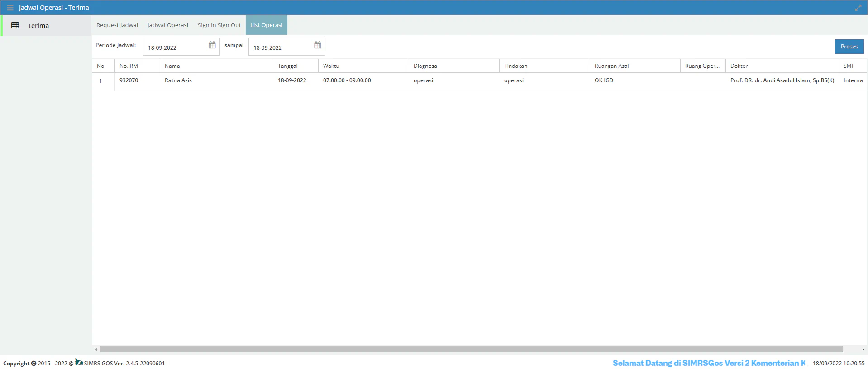The height and width of the screenshot is (369, 868).
Task: Open the Jadwal Operasi tab
Action: pyautogui.click(x=167, y=25)
